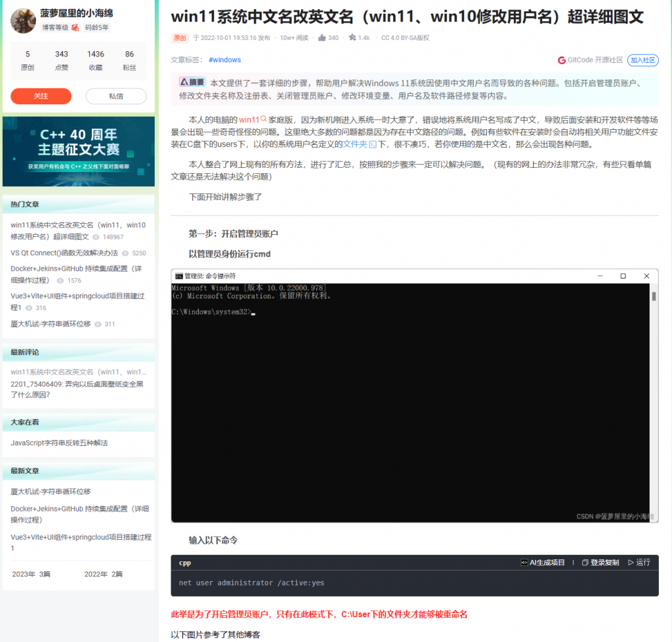The width and height of the screenshot is (672, 642).
Task: Run the cpp code snippet
Action: click(x=639, y=563)
